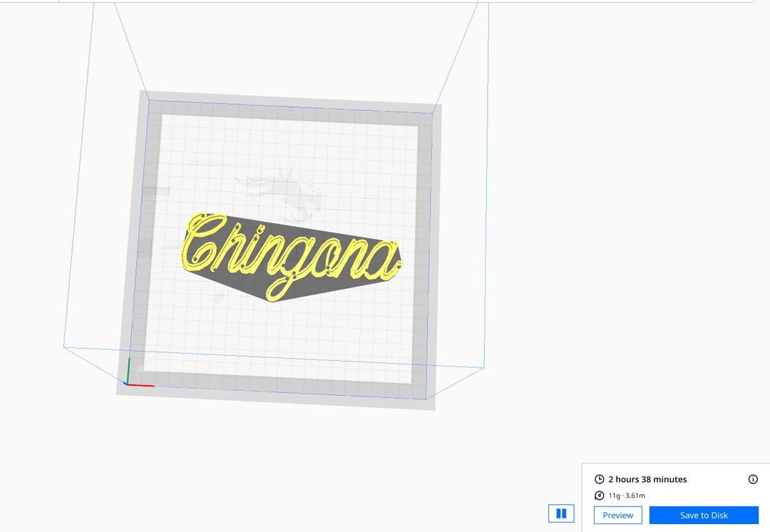
Task: Open the Preview view
Action: (x=617, y=515)
